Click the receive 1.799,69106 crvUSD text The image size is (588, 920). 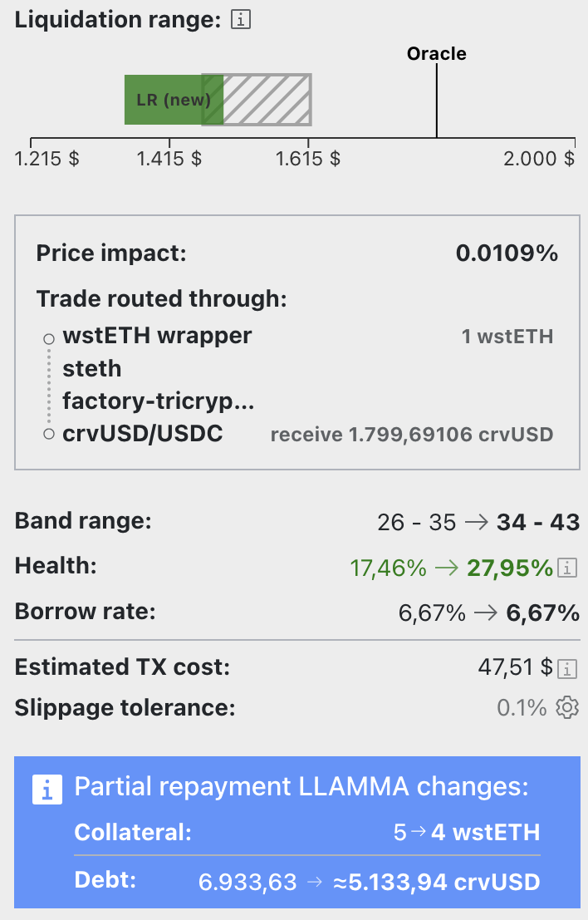(x=412, y=435)
